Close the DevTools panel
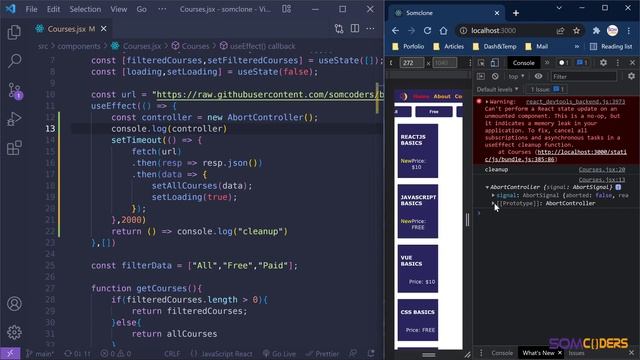640x360 pixels. click(632, 63)
